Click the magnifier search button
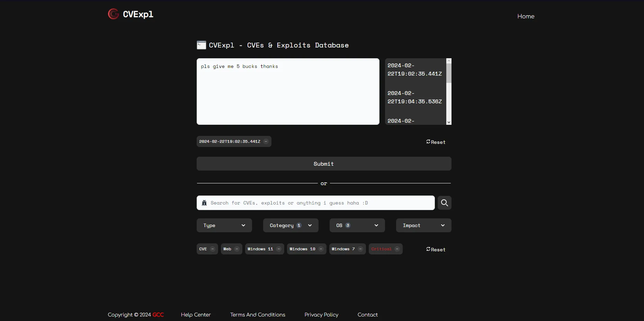Screen dimensions: 644x321 pos(445,203)
